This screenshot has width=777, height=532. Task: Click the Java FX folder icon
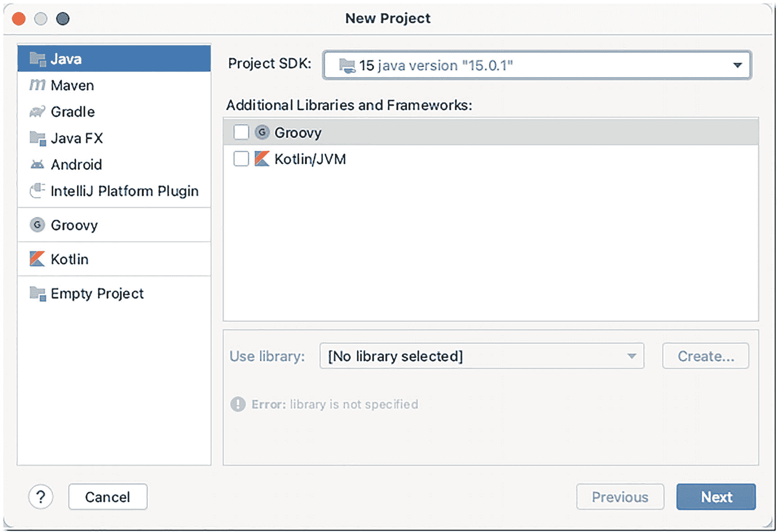tap(37, 138)
